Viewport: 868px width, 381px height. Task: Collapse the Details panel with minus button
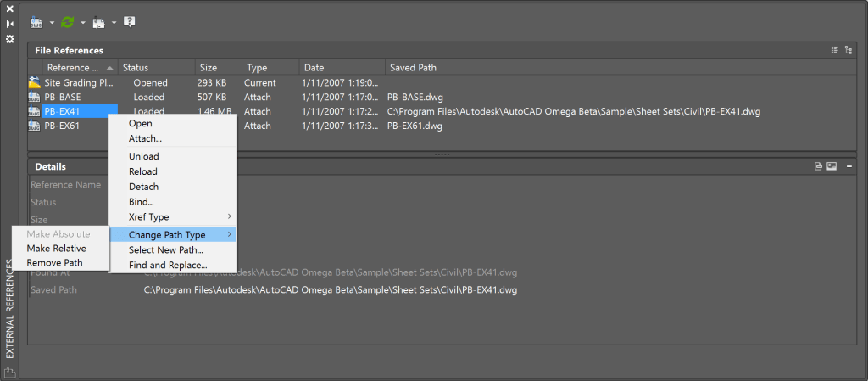pos(849,167)
